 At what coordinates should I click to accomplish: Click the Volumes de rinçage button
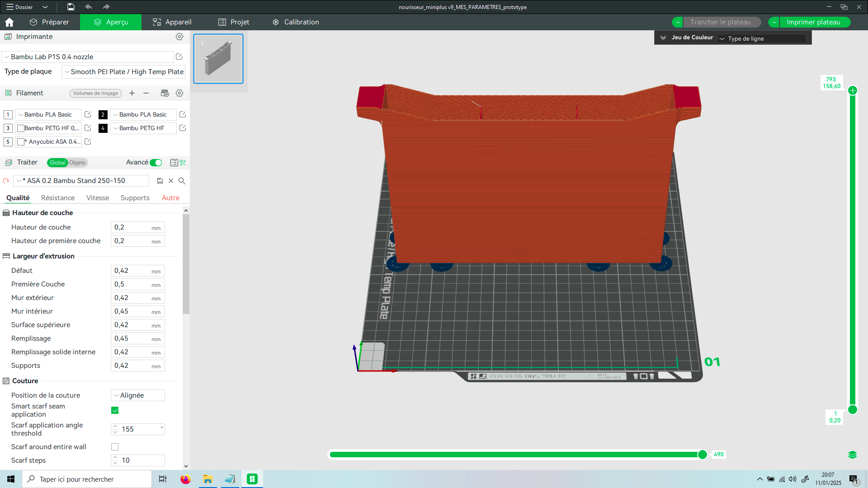click(95, 93)
